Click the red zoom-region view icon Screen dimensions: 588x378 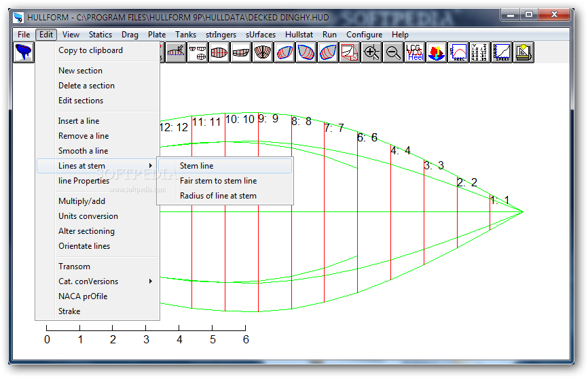click(350, 52)
